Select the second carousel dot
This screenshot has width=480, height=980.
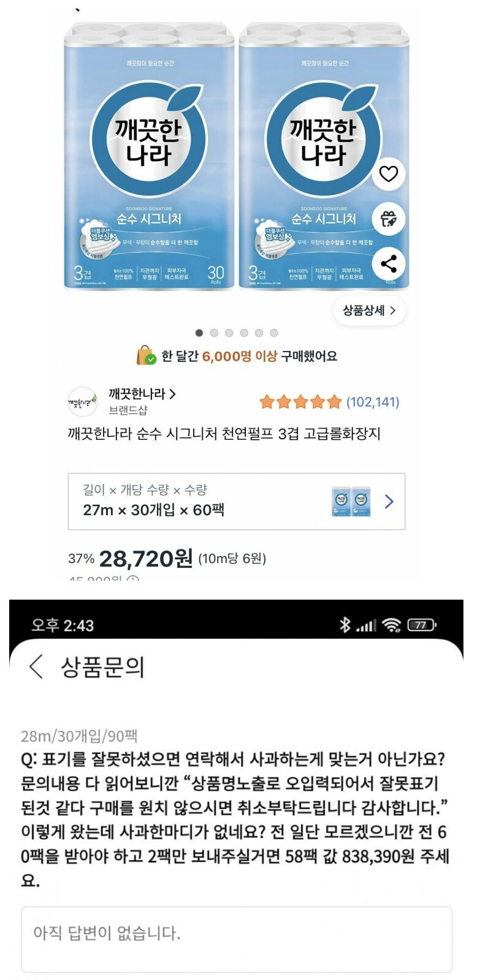click(214, 333)
